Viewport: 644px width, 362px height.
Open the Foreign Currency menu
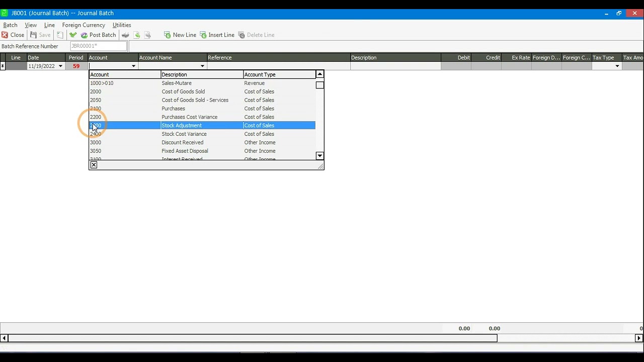[x=84, y=25]
